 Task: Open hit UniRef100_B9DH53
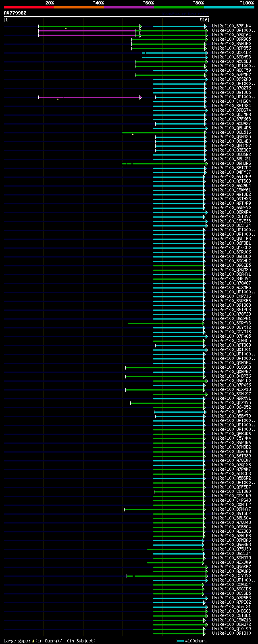231,57
